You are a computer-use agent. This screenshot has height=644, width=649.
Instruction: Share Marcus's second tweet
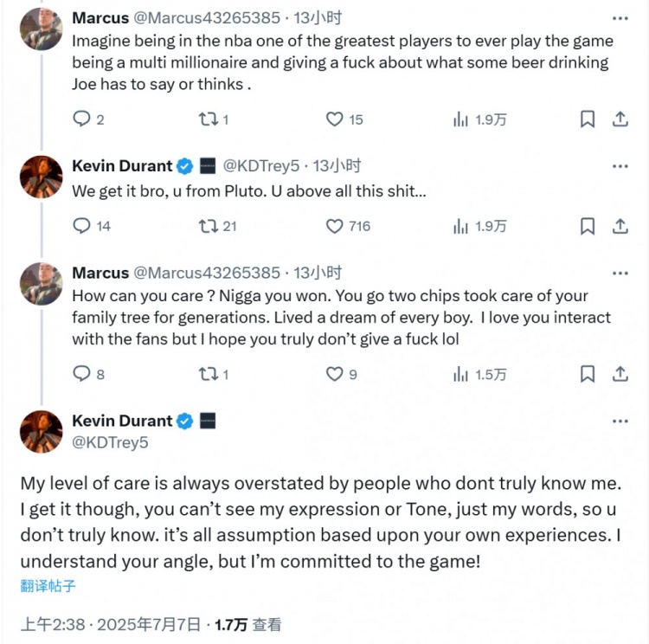pyautogui.click(x=620, y=374)
